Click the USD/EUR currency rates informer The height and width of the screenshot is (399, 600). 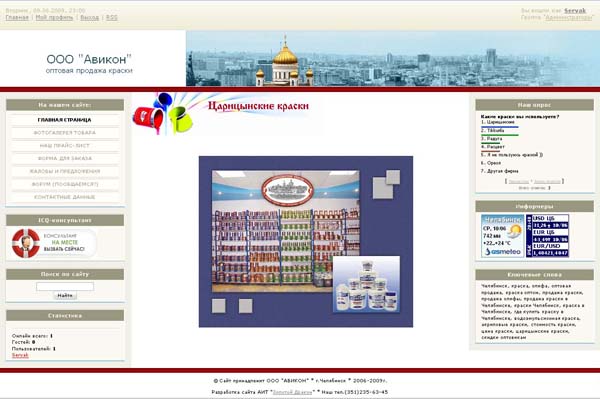click(547, 236)
